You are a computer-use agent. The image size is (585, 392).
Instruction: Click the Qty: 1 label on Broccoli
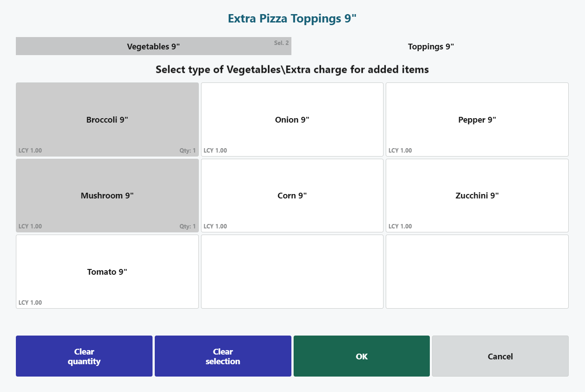click(x=187, y=150)
